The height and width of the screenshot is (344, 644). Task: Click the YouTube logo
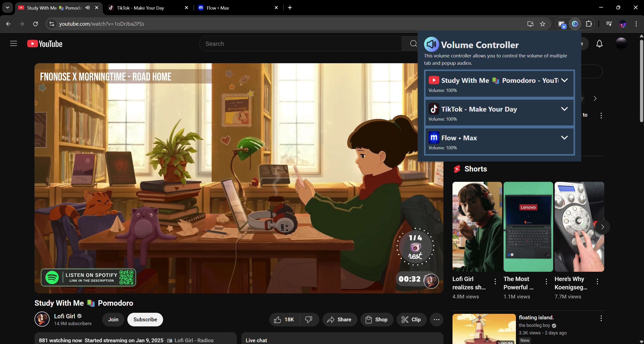point(45,44)
